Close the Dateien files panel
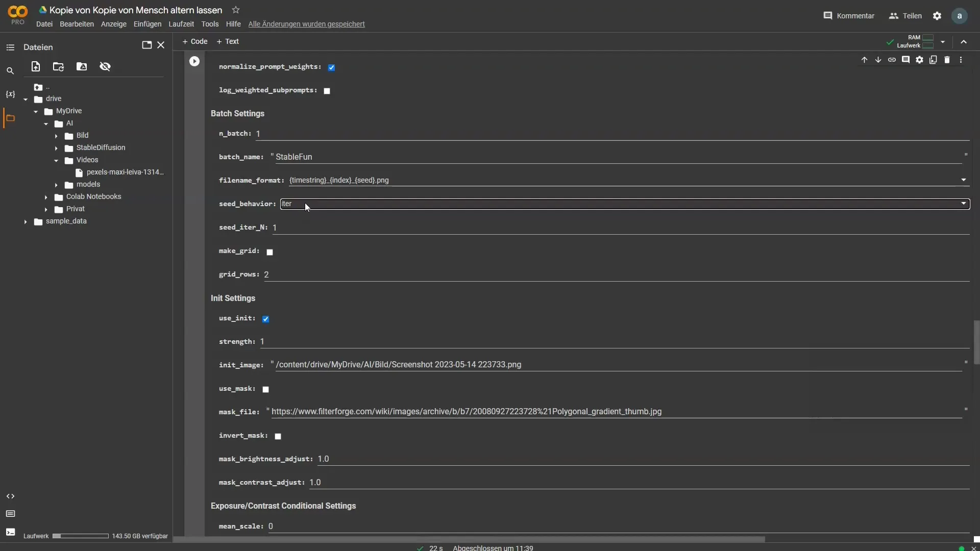This screenshot has width=980, height=551. click(x=161, y=45)
